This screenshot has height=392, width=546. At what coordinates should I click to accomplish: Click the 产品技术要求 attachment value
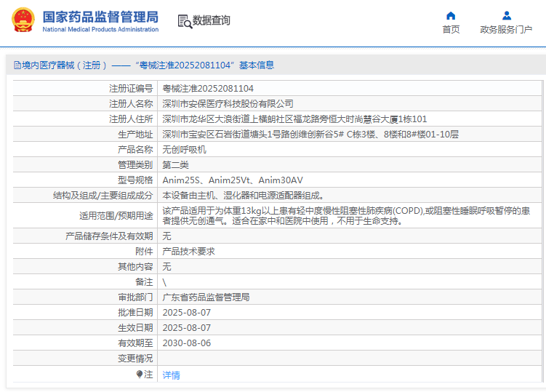pyautogui.click(x=188, y=251)
